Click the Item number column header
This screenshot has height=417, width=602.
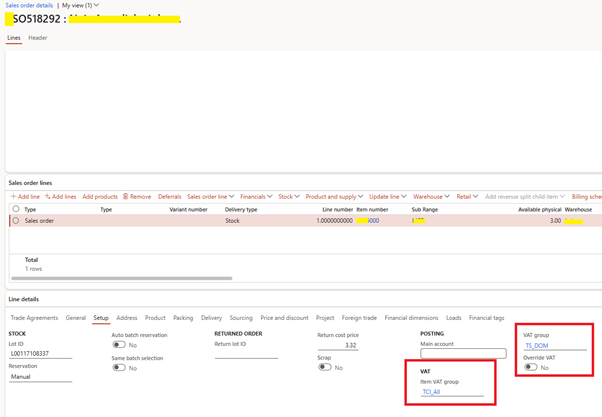(372, 210)
